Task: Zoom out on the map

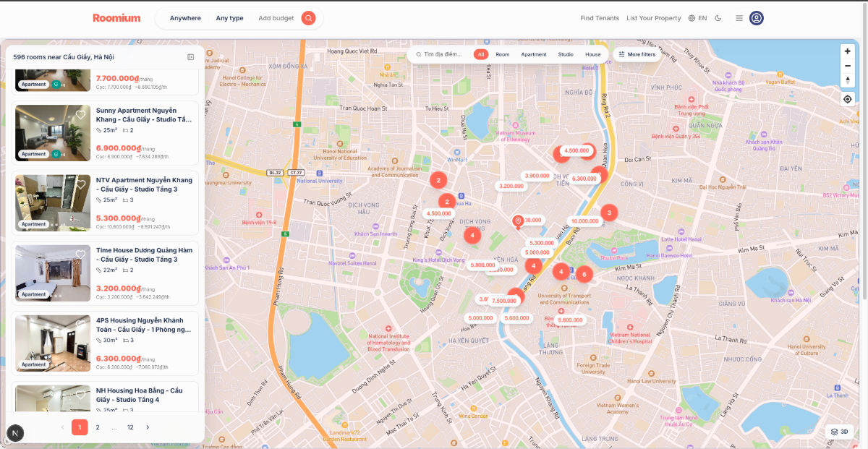Action: (848, 66)
